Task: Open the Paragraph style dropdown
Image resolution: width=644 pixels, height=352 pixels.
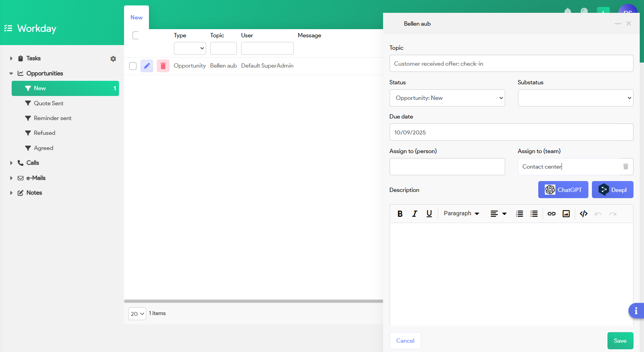Action: [x=461, y=214]
